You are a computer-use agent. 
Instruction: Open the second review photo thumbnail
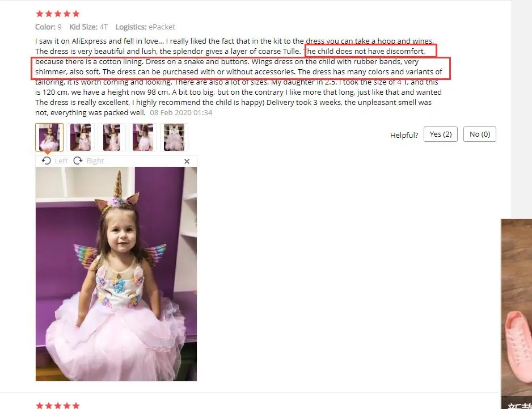pyautogui.click(x=81, y=137)
